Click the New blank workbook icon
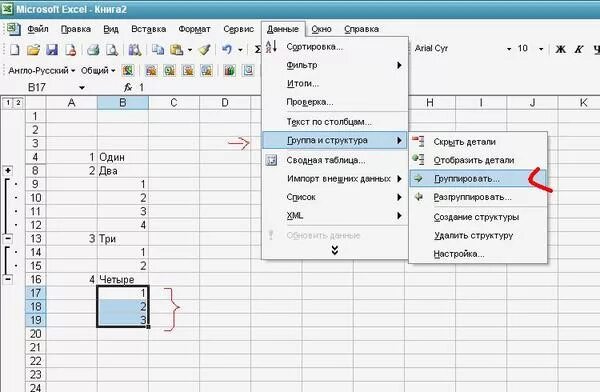 (x=14, y=49)
